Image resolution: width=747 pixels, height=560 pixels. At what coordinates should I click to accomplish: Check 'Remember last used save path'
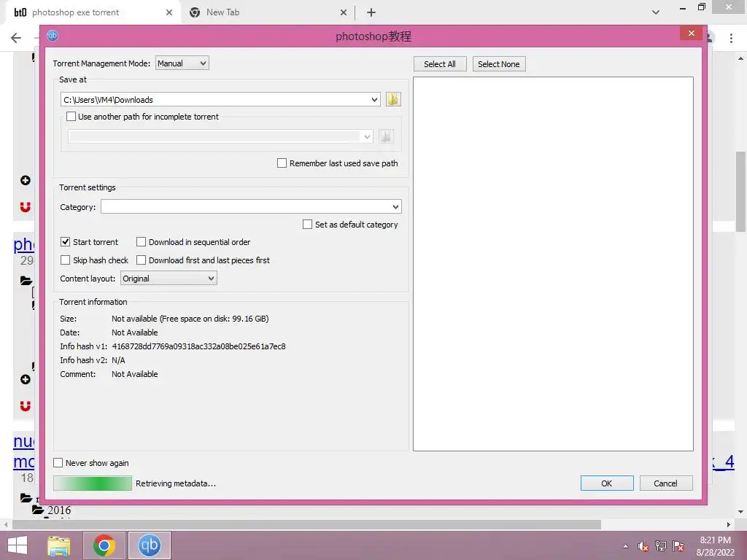pos(282,163)
